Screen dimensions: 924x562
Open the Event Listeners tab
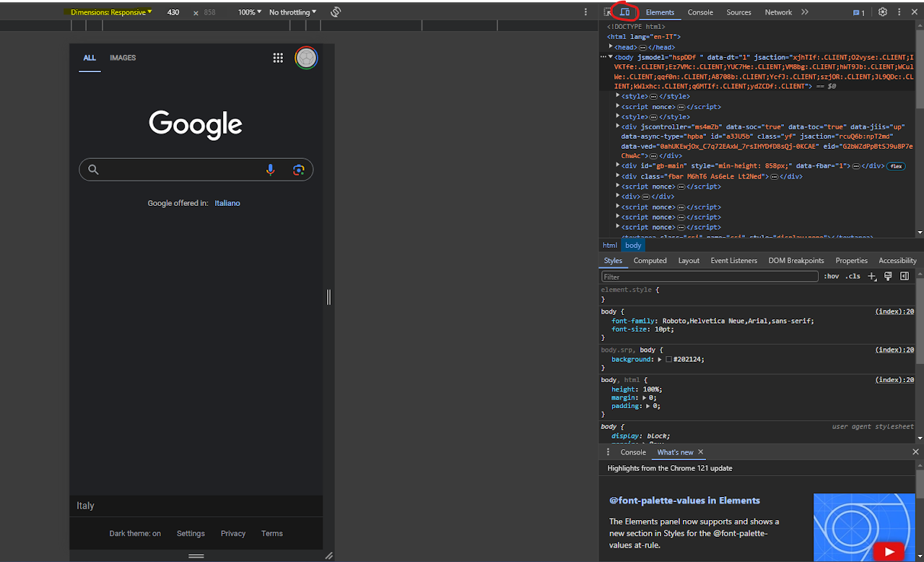[734, 261]
